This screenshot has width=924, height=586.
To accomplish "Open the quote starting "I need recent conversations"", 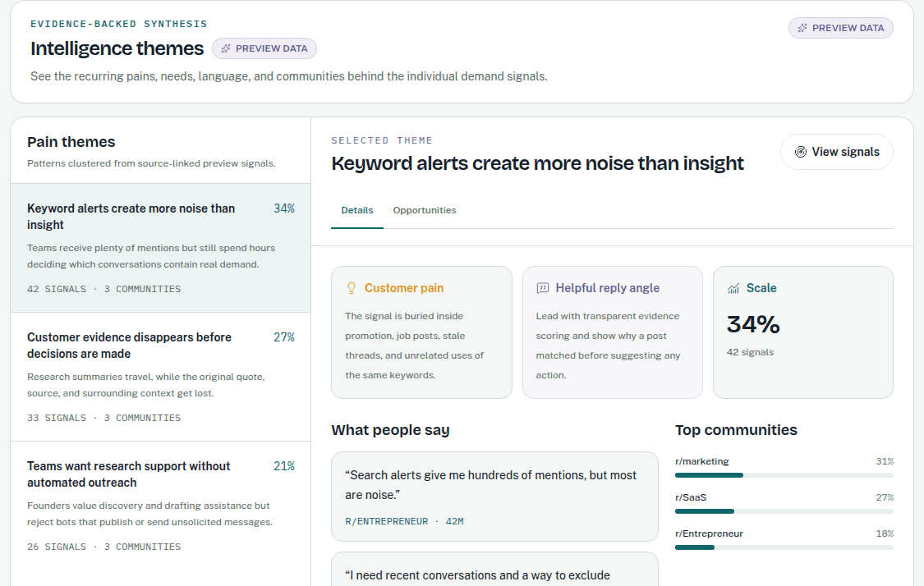I will [494, 569].
